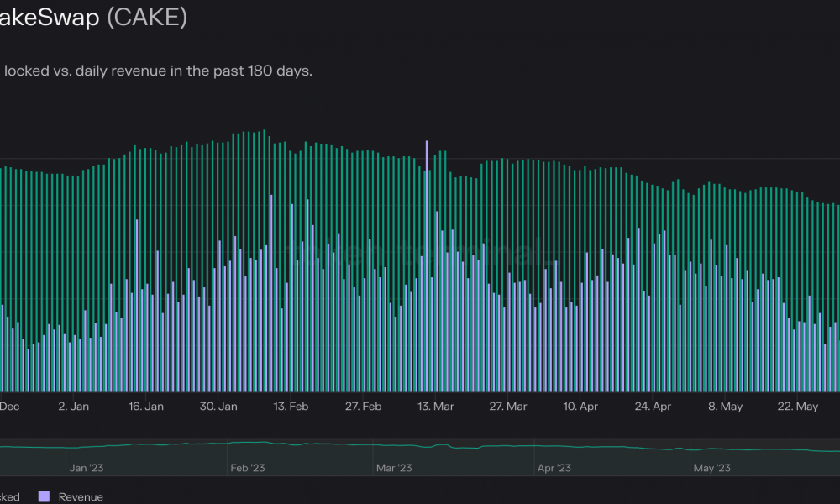Click the "13. Feb" date label
The image size is (840, 504).
tap(291, 407)
